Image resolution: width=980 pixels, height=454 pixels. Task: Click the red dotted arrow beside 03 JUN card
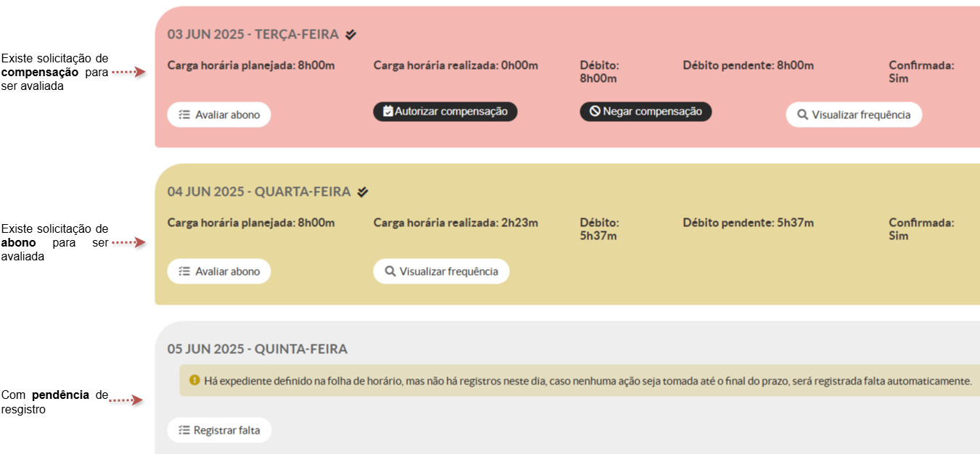click(x=129, y=72)
